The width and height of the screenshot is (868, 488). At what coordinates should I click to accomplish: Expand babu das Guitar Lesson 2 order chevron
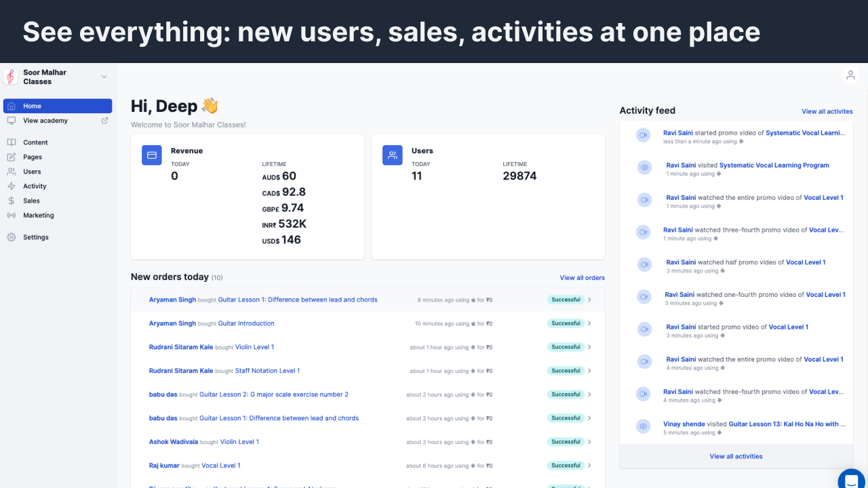coord(589,394)
